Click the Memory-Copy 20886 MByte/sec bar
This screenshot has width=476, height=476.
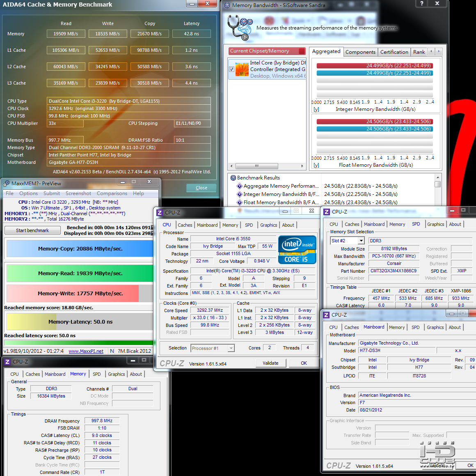coord(80,249)
